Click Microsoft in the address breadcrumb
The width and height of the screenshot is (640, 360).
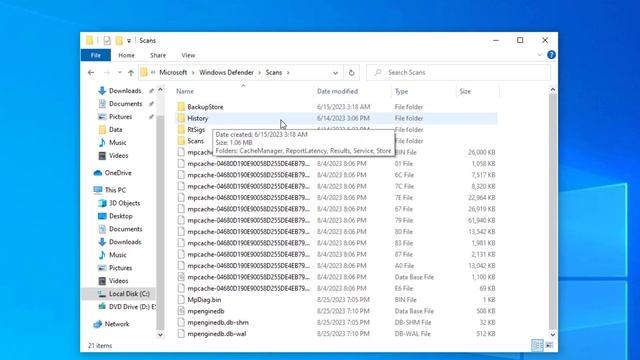click(x=173, y=72)
